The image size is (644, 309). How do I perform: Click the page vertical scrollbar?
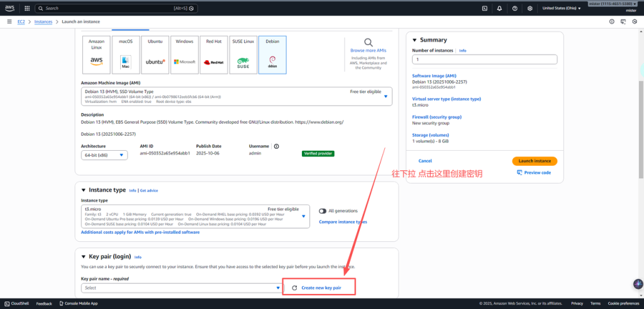[641, 129]
